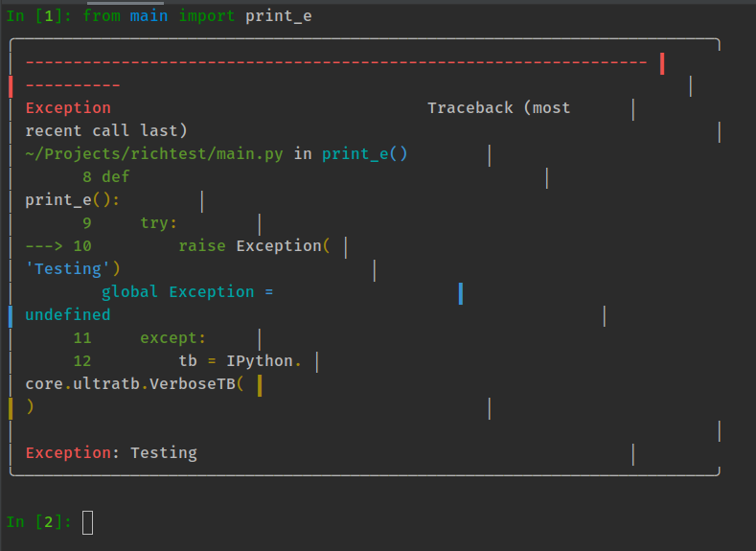Screen dimensions: 756x551
Task: Click the final 'Exception: Testing' message
Action: [111, 453]
